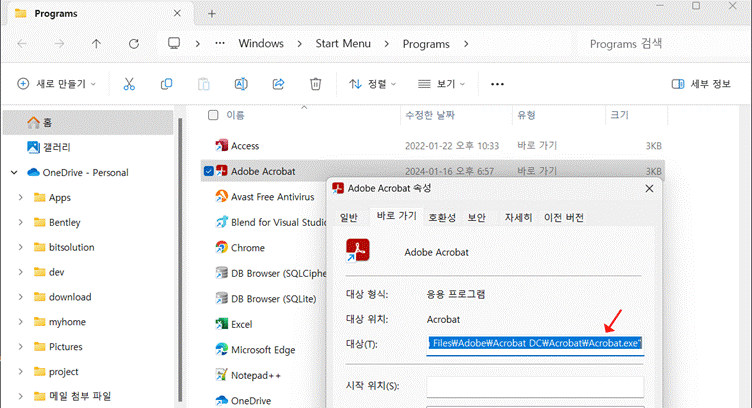Open the 보안 tab
The image size is (752, 408).
point(477,218)
